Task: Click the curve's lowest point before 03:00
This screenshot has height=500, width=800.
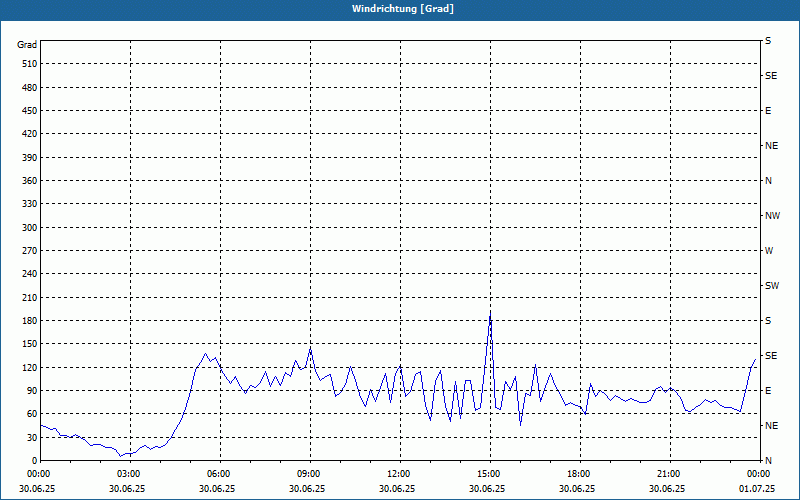Action: click(120, 456)
